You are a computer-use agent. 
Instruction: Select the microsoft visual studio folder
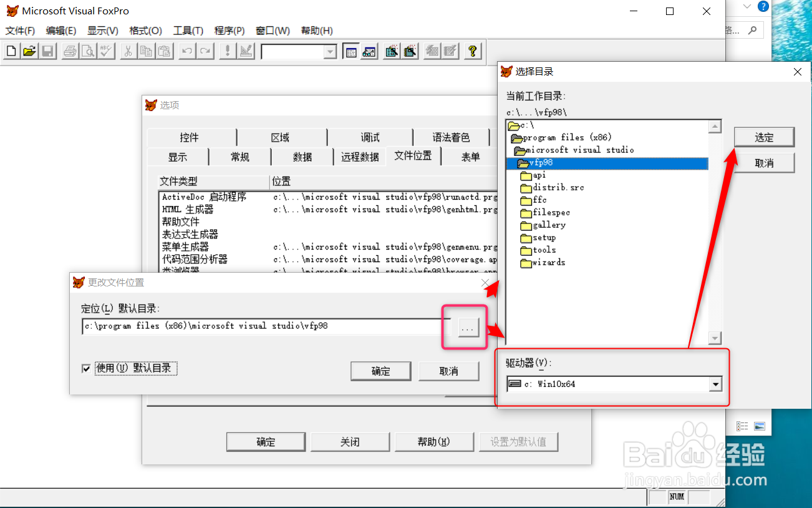click(x=574, y=150)
